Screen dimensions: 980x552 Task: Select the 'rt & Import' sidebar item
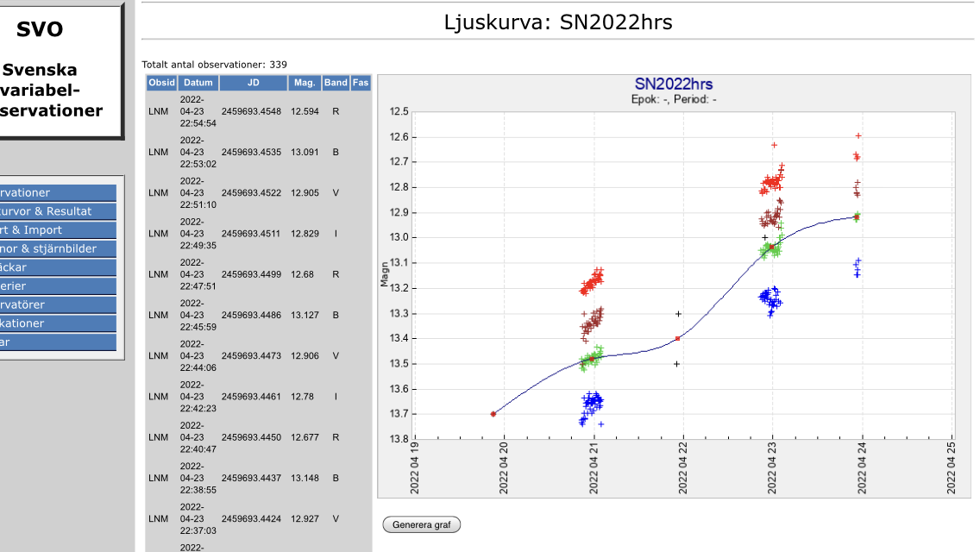[x=57, y=230]
